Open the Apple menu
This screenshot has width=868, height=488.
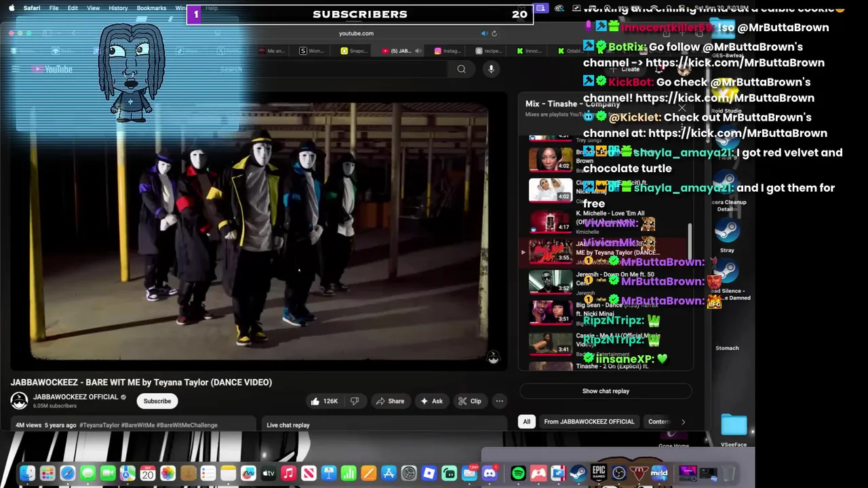click(x=11, y=8)
